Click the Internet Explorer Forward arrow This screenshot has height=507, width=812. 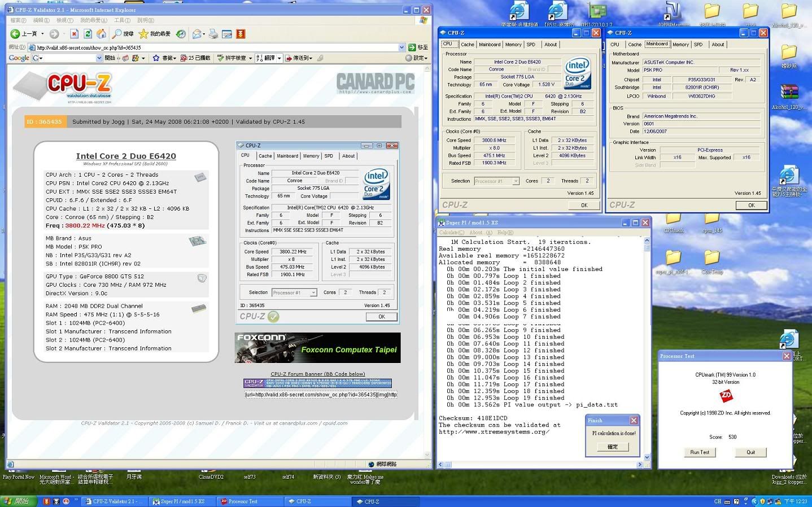pyautogui.click(x=54, y=34)
